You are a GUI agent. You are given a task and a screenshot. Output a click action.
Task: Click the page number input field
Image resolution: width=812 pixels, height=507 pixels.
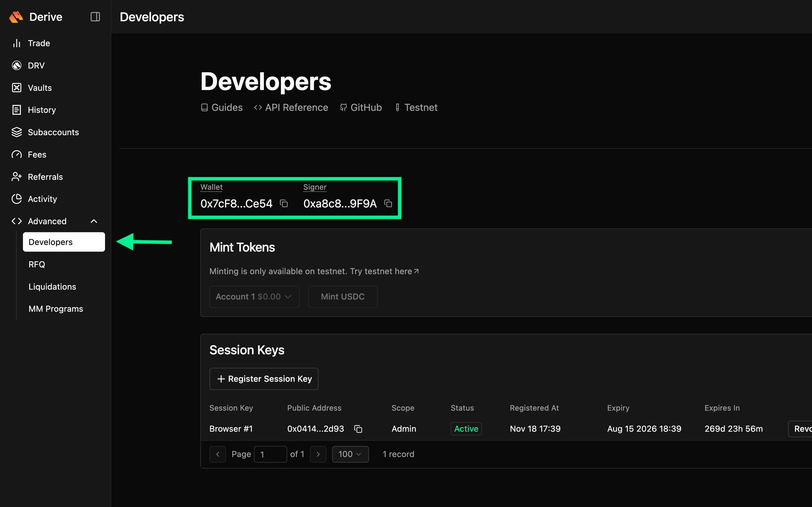tap(270, 454)
